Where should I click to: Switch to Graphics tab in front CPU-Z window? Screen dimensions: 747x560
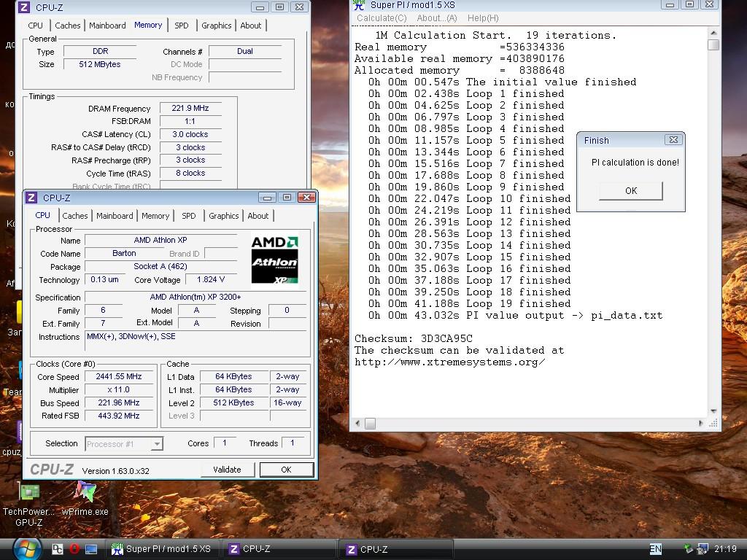[x=223, y=216]
